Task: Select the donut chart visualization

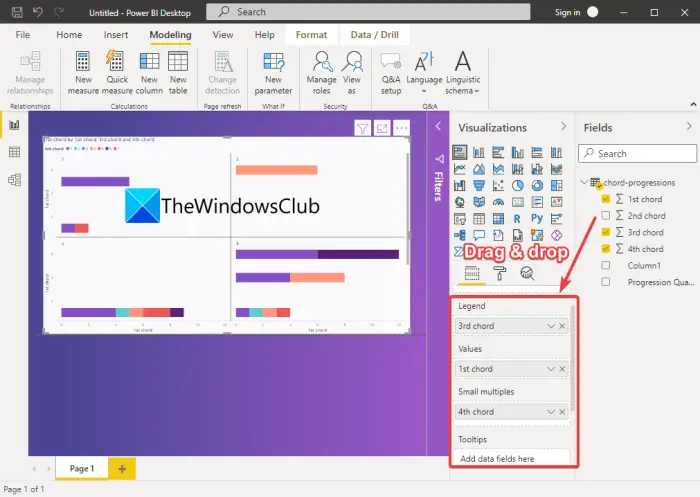Action: pyautogui.click(x=537, y=185)
